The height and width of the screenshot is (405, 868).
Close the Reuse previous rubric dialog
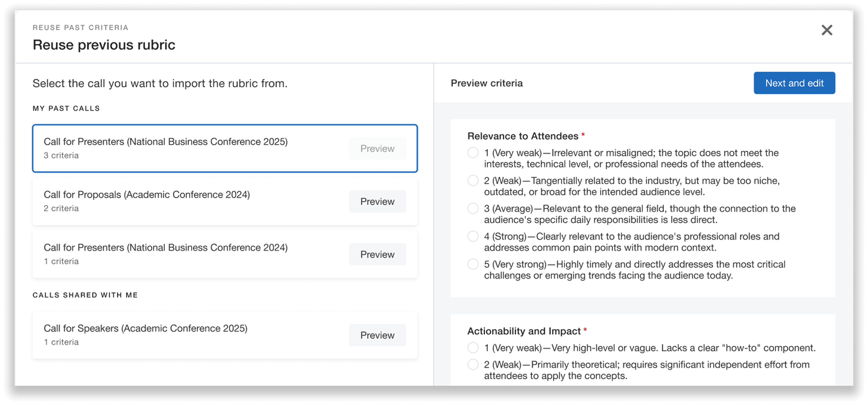[x=827, y=30]
